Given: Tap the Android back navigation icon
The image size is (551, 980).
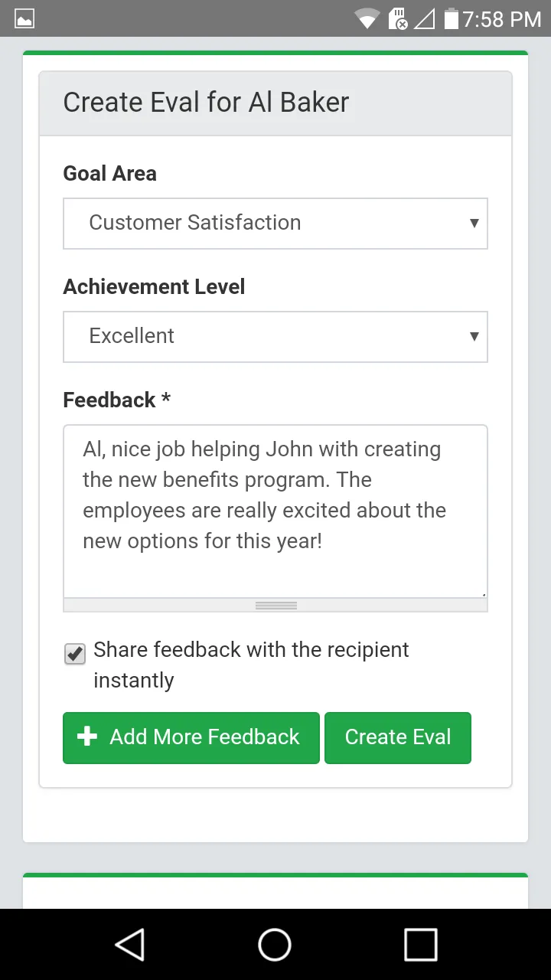Looking at the screenshot, I should tap(129, 944).
